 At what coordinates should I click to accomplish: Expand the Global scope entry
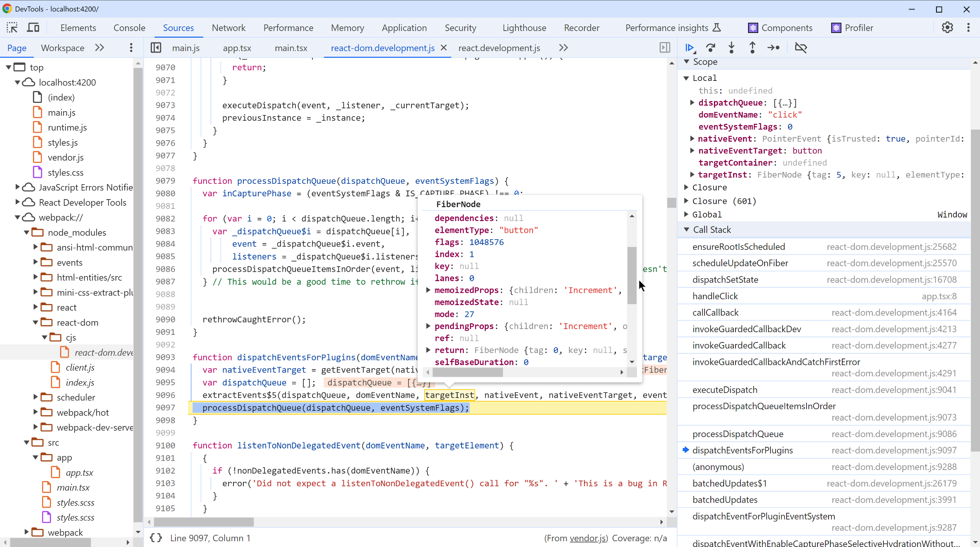tap(686, 214)
